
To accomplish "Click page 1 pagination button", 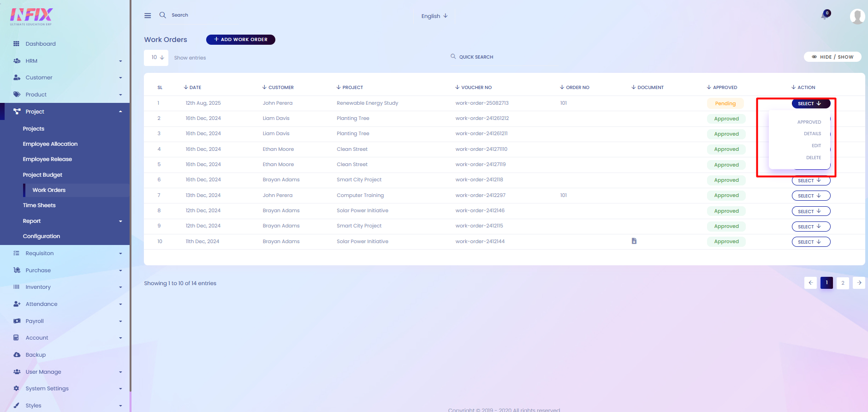I will pyautogui.click(x=826, y=283).
